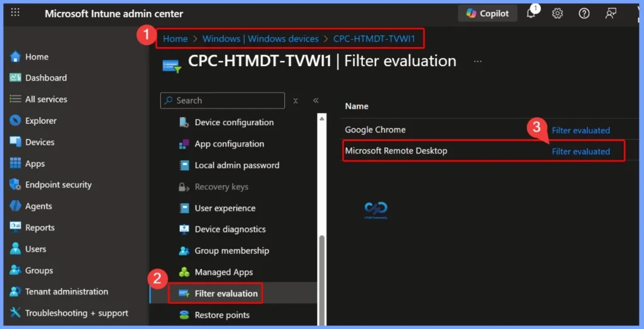Click the Agents icon in left navigation
The image size is (644, 329).
pos(15,206)
